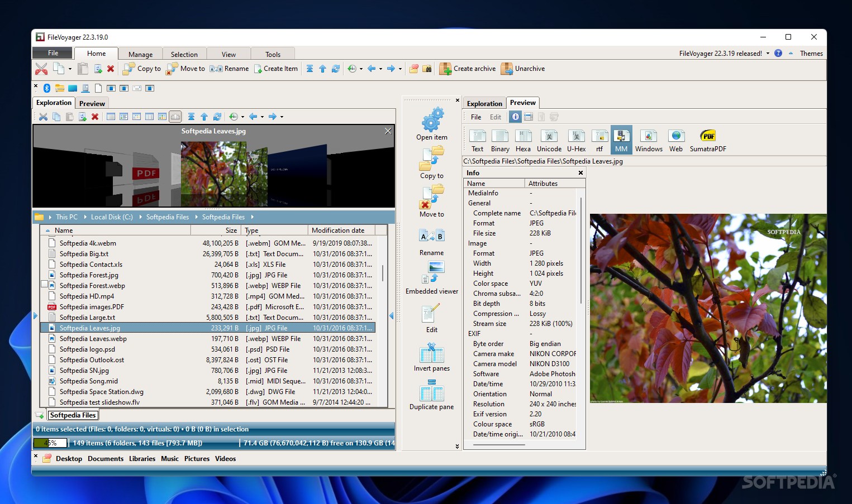Expand the breadcrumb arrow after Local Disk (C:)
The width and height of the screenshot is (852, 504).
pyautogui.click(x=141, y=217)
